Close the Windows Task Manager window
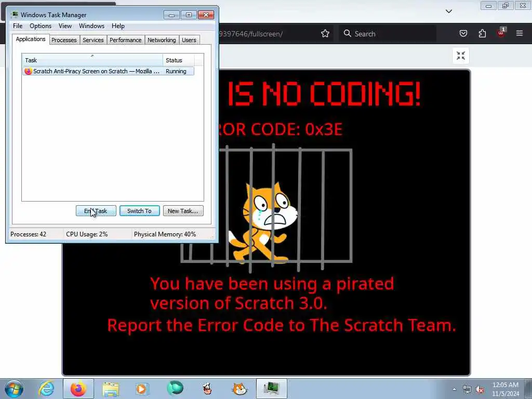The width and height of the screenshot is (532, 399). click(206, 15)
